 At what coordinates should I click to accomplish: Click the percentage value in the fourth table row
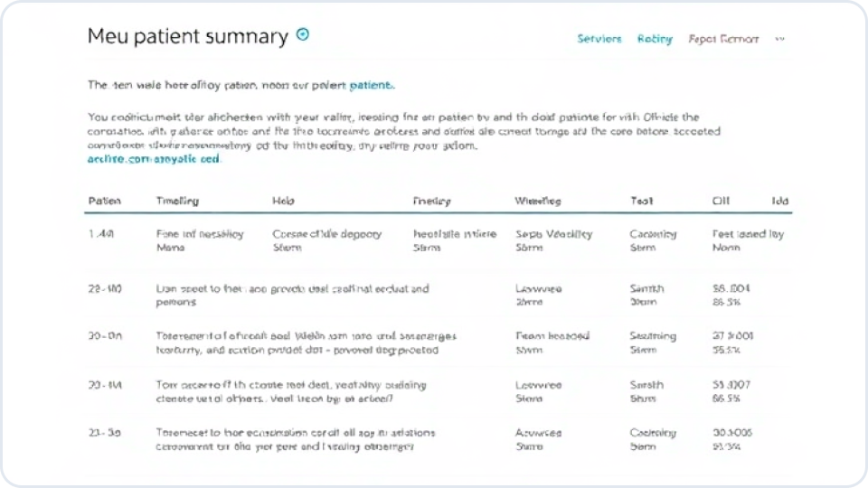727,398
